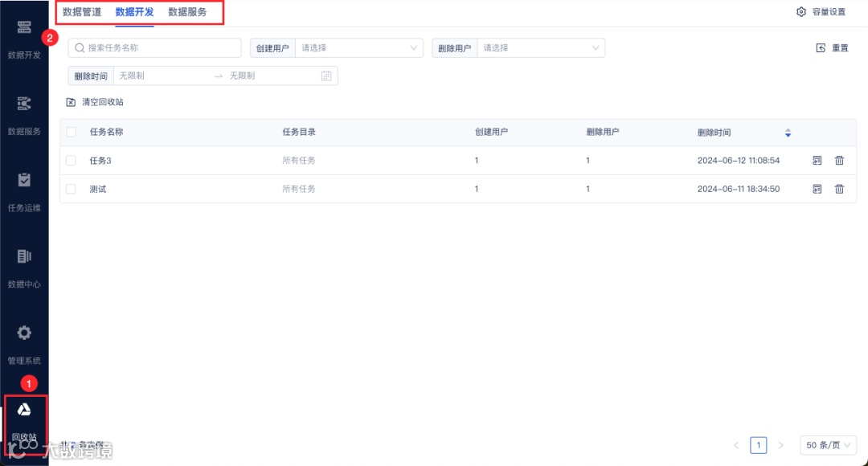868x466 pixels.
Task: Toggle the select-all checkbox in the header
Action: tap(71, 133)
